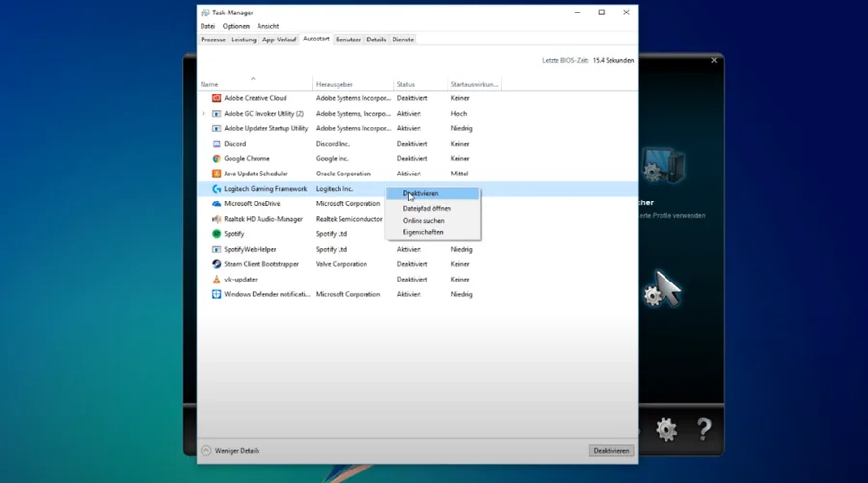The image size is (868, 483).
Task: Collapse view with Weniger Details
Action: point(231,451)
